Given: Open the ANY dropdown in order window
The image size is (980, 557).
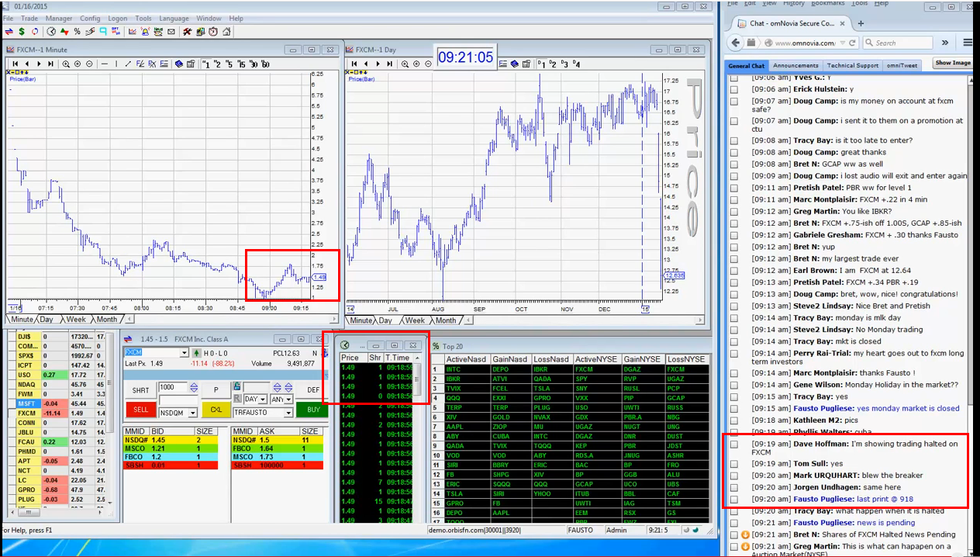Looking at the screenshot, I should (288, 399).
